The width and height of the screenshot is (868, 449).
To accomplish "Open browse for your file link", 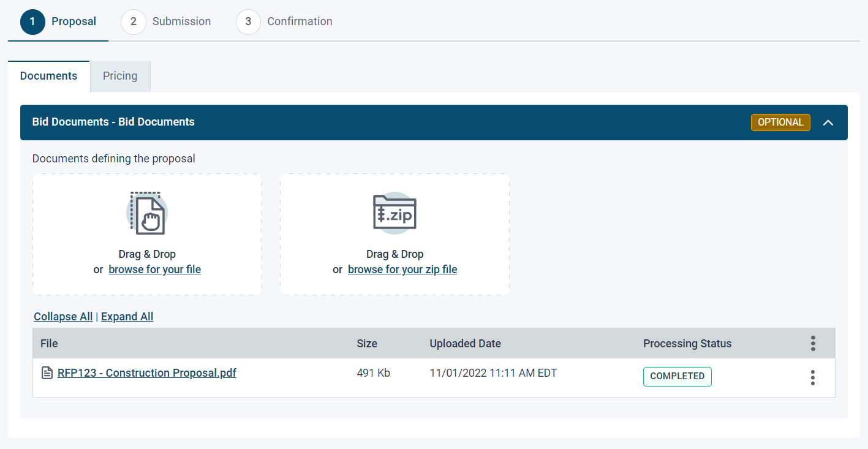I will (154, 269).
